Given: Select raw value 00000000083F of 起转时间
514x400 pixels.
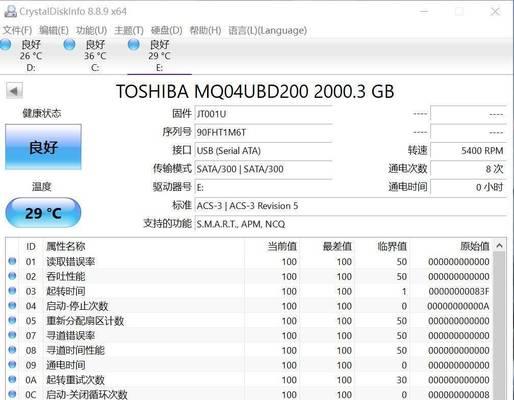Looking at the screenshot, I should click(x=459, y=291).
